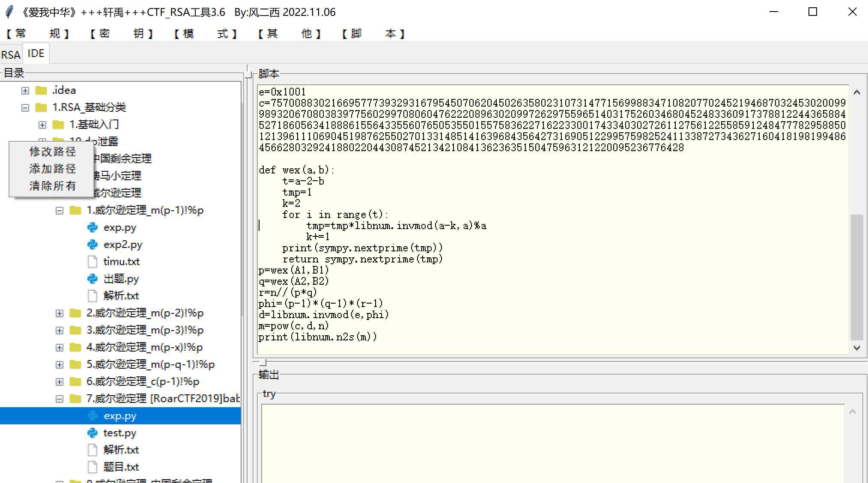868x483 pixels.
Task: Click folder icon of 1.基础入门
Action: click(58, 125)
